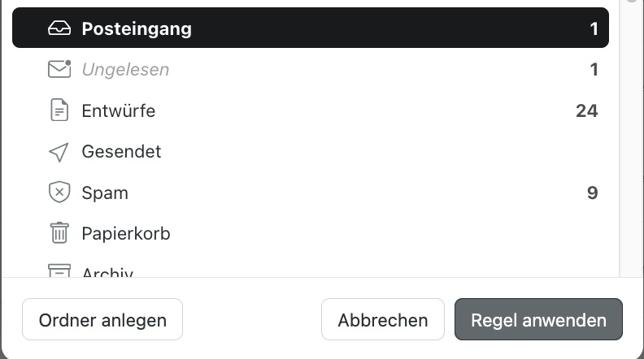This screenshot has width=644, height=359.
Task: Click the unread envelope icon beside Ungelesen
Action: click(59, 70)
